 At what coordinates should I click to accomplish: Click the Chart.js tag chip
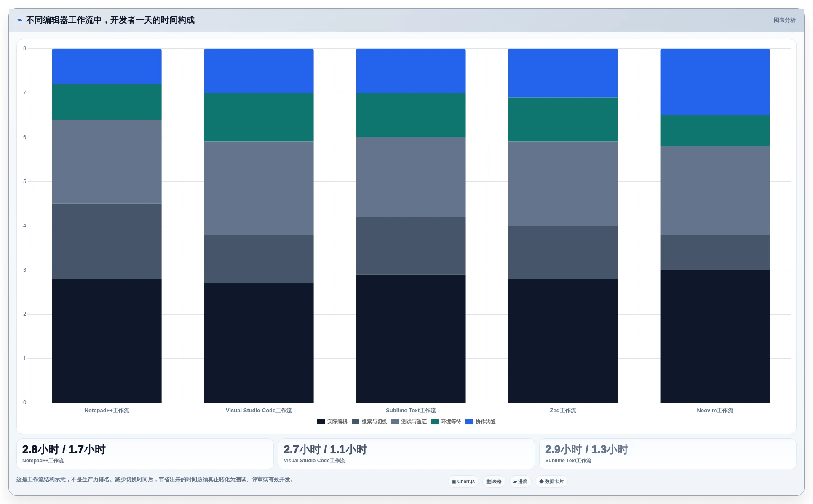pos(463,482)
